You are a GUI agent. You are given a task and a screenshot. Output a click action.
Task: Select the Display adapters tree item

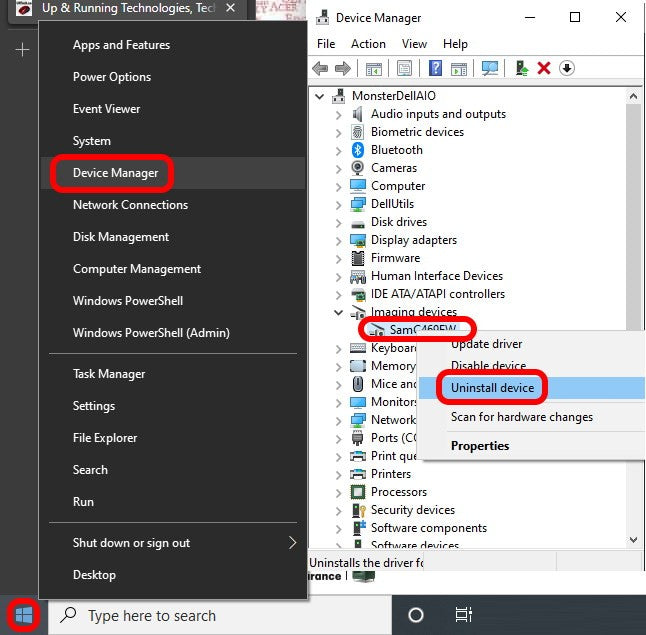click(413, 240)
